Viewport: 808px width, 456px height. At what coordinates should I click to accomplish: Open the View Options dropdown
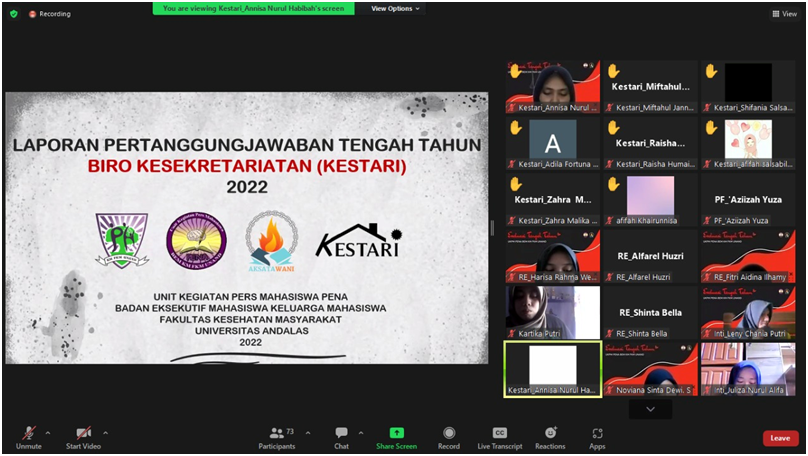tap(395, 9)
